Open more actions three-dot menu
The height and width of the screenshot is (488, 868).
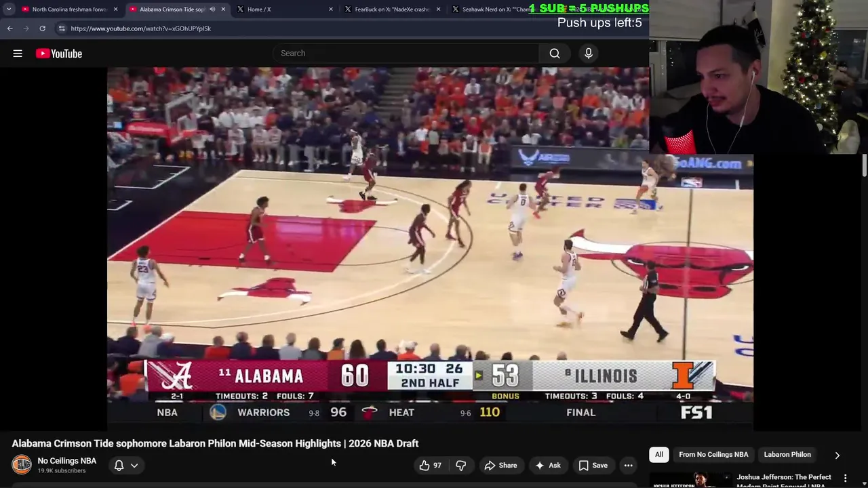pos(629,466)
